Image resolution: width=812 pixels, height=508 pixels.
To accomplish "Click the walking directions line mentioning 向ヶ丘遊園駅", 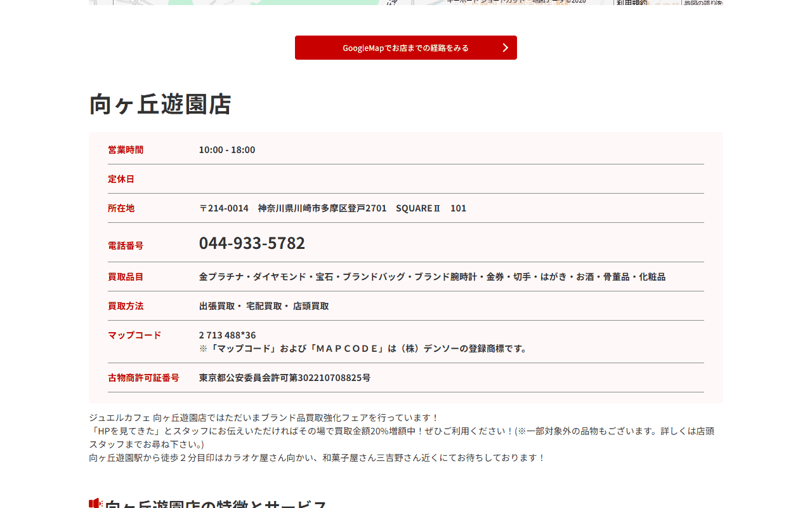I will coord(317,458).
